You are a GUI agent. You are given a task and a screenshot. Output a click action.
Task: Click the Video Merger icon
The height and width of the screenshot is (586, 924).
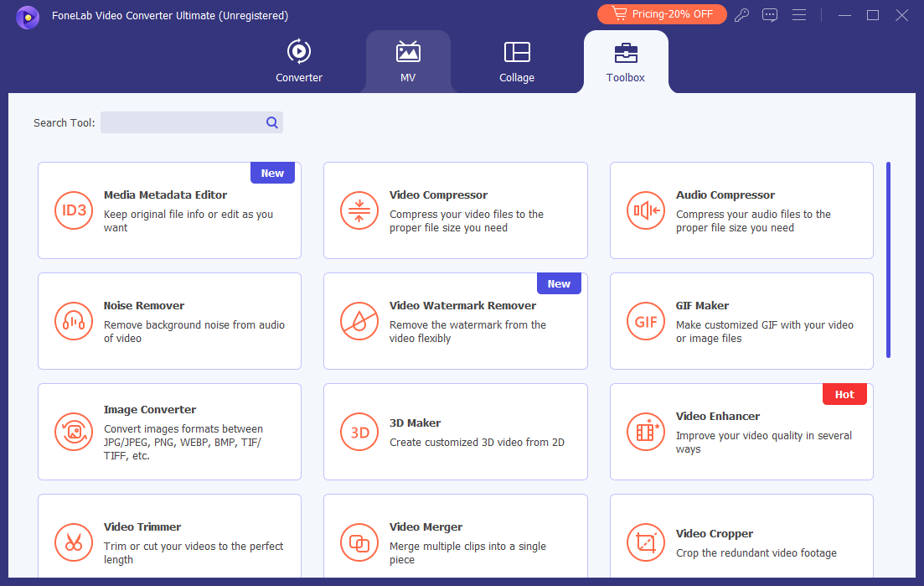(359, 542)
